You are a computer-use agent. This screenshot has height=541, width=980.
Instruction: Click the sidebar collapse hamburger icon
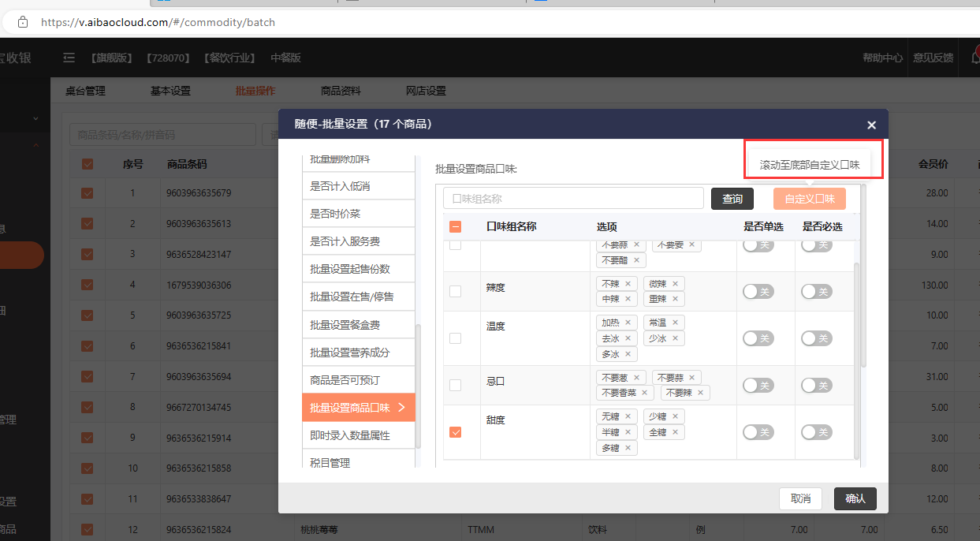69,58
